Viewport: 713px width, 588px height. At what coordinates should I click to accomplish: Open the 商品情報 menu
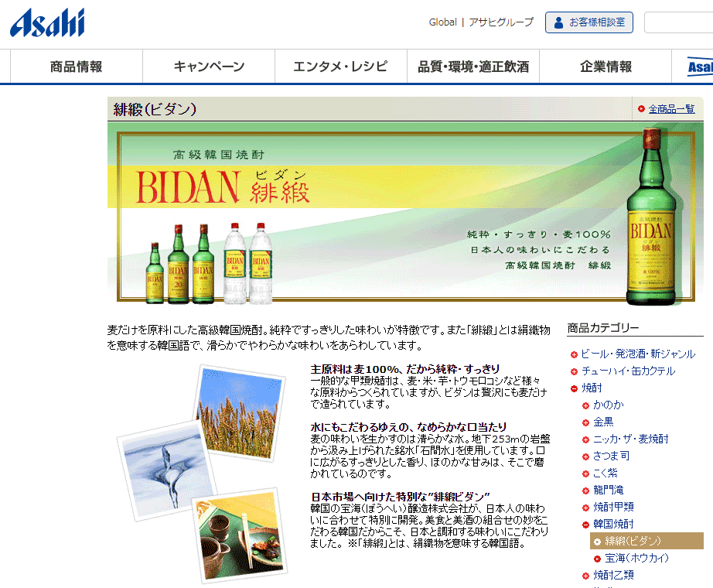click(77, 67)
